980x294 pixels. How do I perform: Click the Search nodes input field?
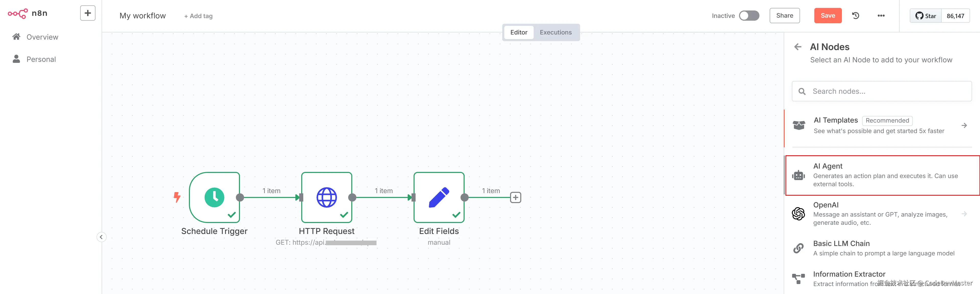[886, 91]
